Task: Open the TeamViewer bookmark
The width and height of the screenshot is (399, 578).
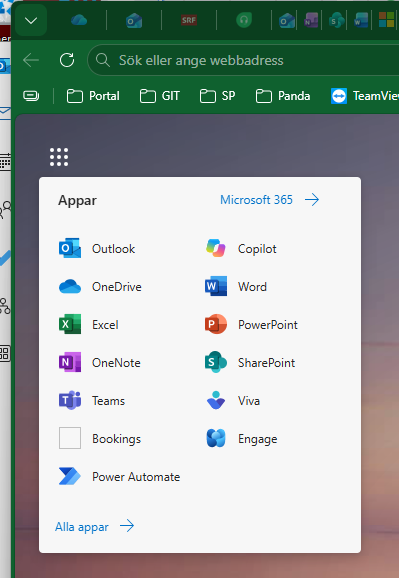Action: (365, 96)
